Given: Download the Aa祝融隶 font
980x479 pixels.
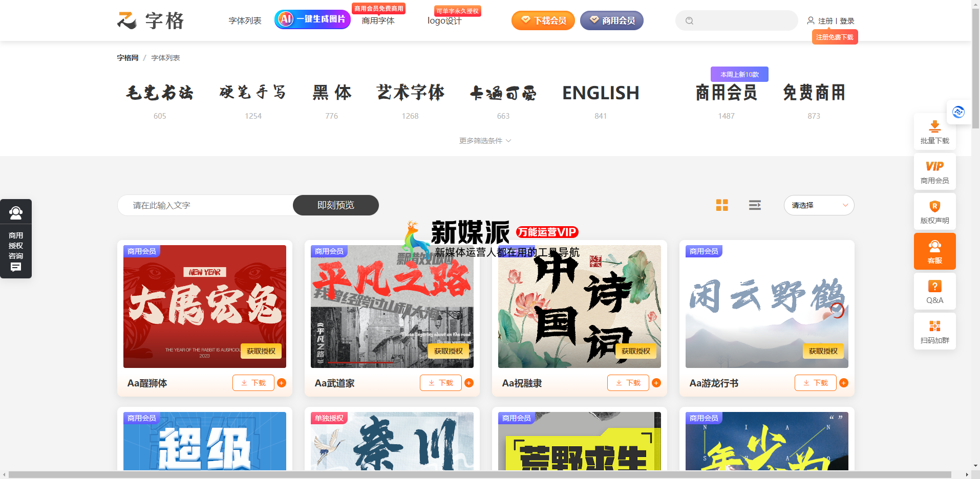Looking at the screenshot, I should coord(628,383).
